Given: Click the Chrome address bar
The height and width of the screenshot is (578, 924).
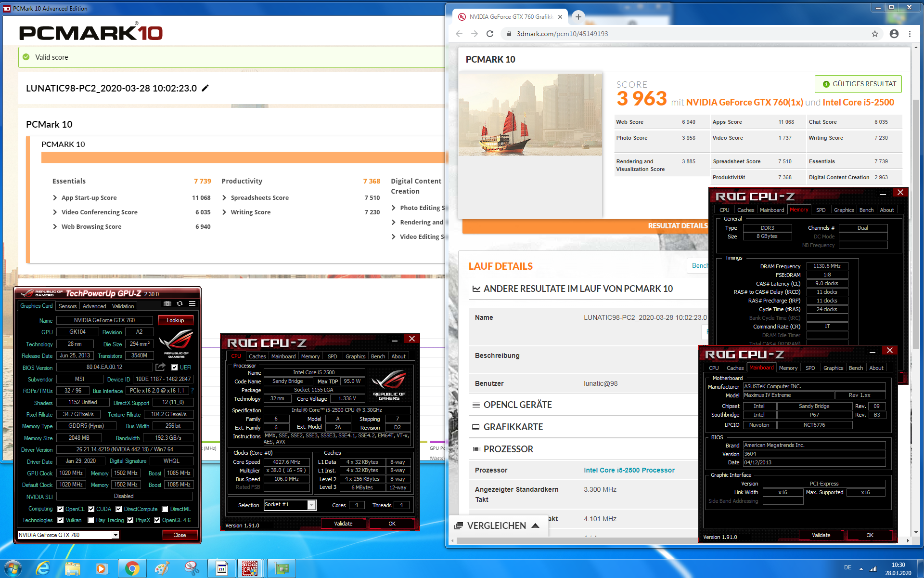Looking at the screenshot, I should tap(691, 34).
